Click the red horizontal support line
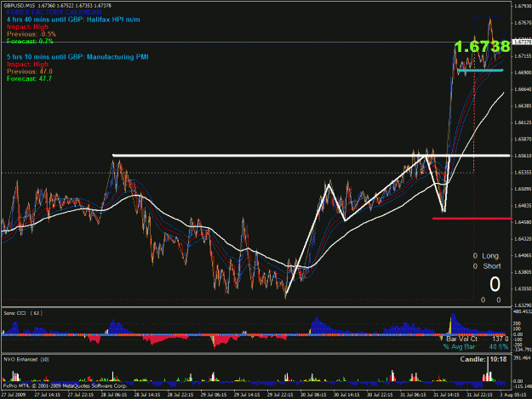This screenshot has width=532, height=399. pos(472,219)
